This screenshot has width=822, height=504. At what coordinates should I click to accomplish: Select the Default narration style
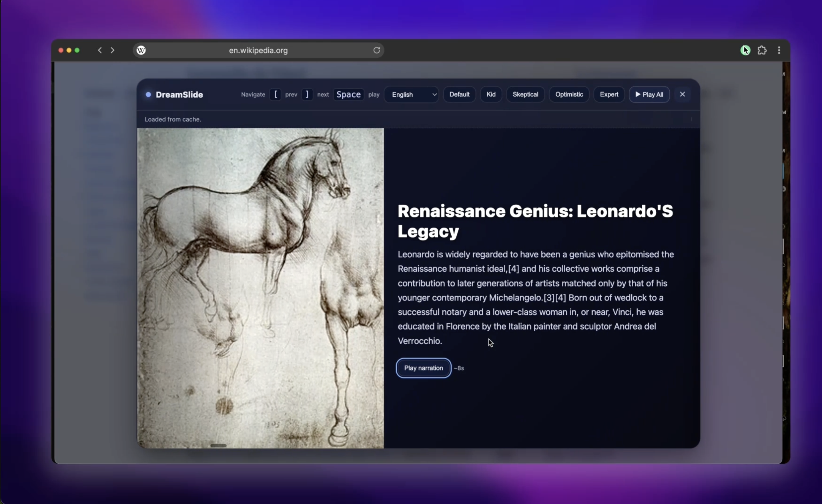point(459,94)
